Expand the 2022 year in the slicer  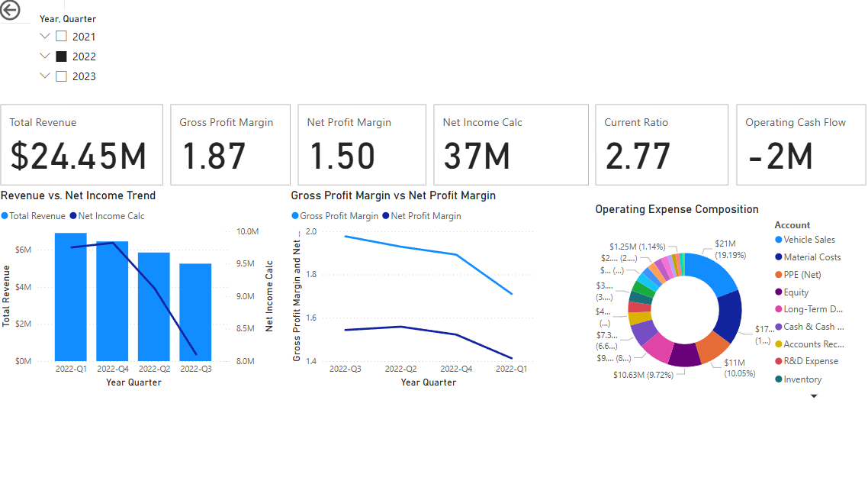(x=44, y=56)
